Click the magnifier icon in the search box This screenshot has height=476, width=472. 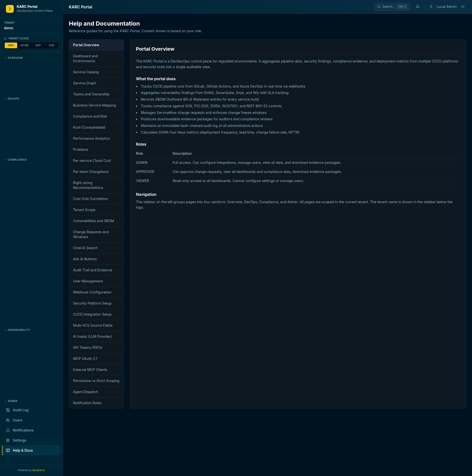379,7
